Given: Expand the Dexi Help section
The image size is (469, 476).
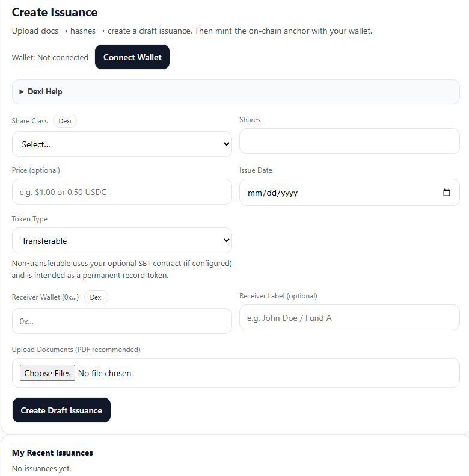Looking at the screenshot, I should tap(45, 92).
